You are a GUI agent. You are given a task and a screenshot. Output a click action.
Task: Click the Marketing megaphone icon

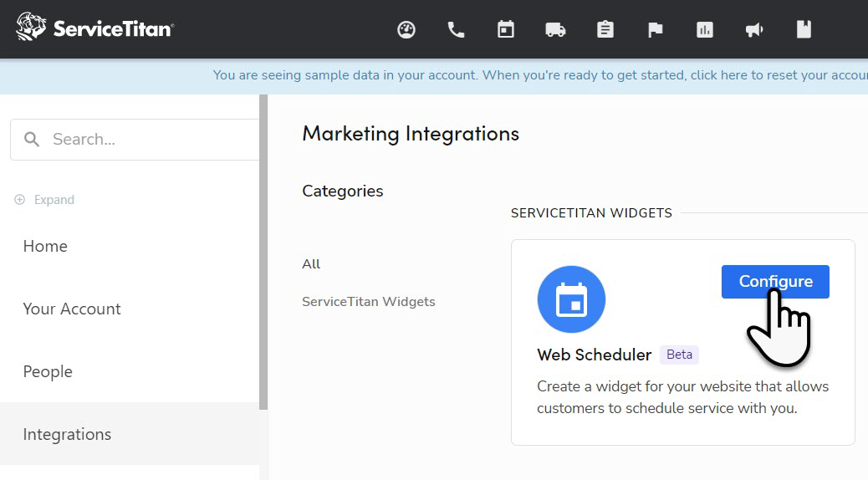[754, 30]
